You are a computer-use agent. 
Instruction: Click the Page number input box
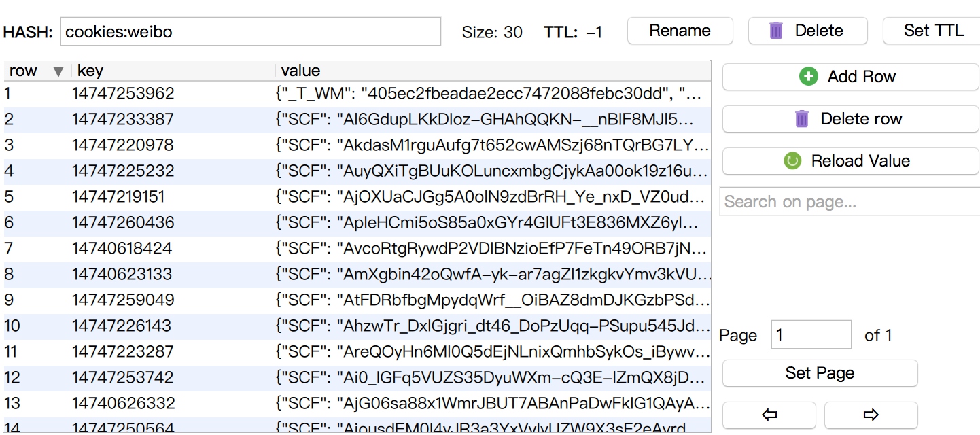811,334
